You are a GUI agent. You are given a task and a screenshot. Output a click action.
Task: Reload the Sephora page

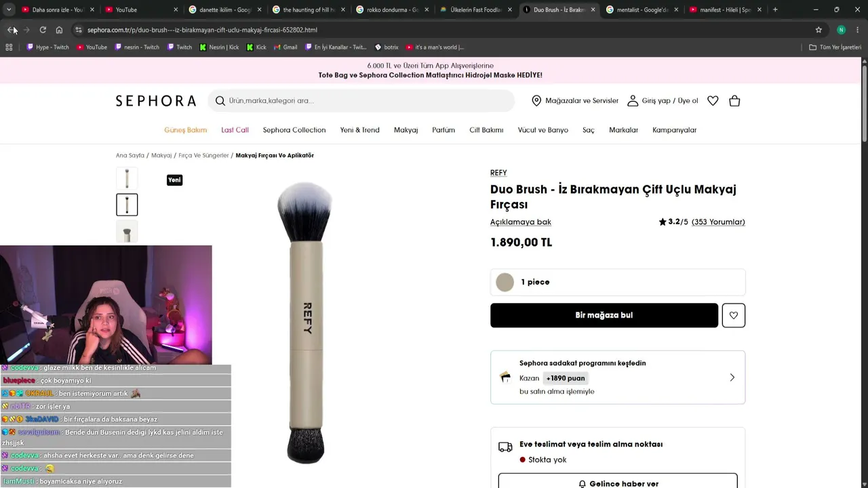click(x=43, y=30)
